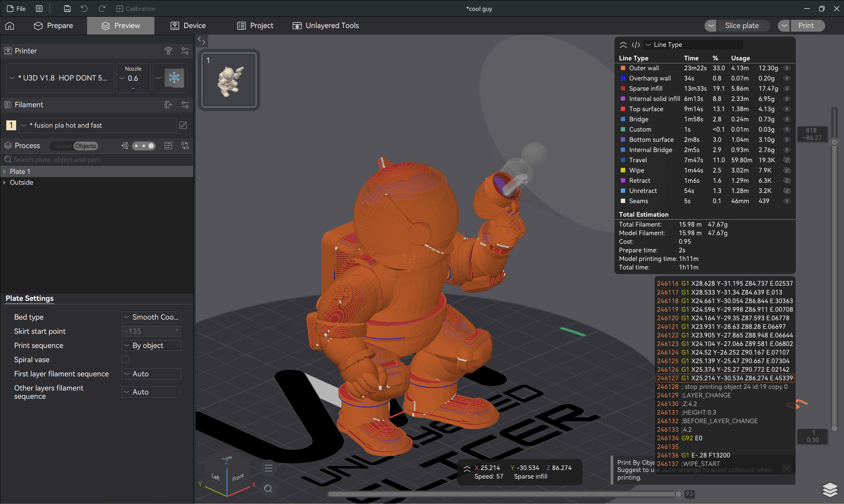Click the layers stack icon bottom right

tap(830, 489)
